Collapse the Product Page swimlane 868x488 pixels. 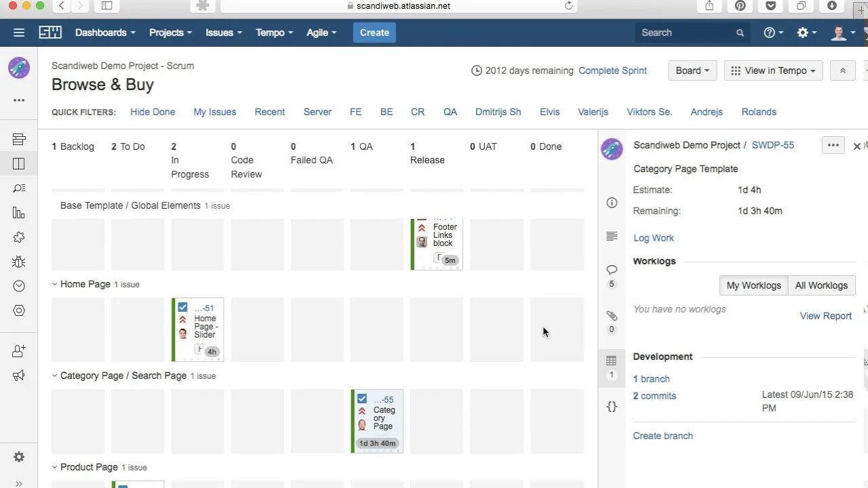click(x=55, y=467)
